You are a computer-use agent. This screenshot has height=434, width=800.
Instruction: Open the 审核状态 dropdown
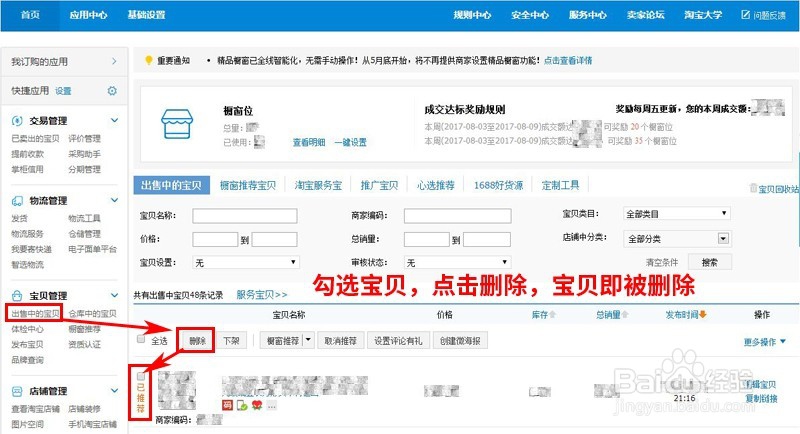tap(457, 262)
